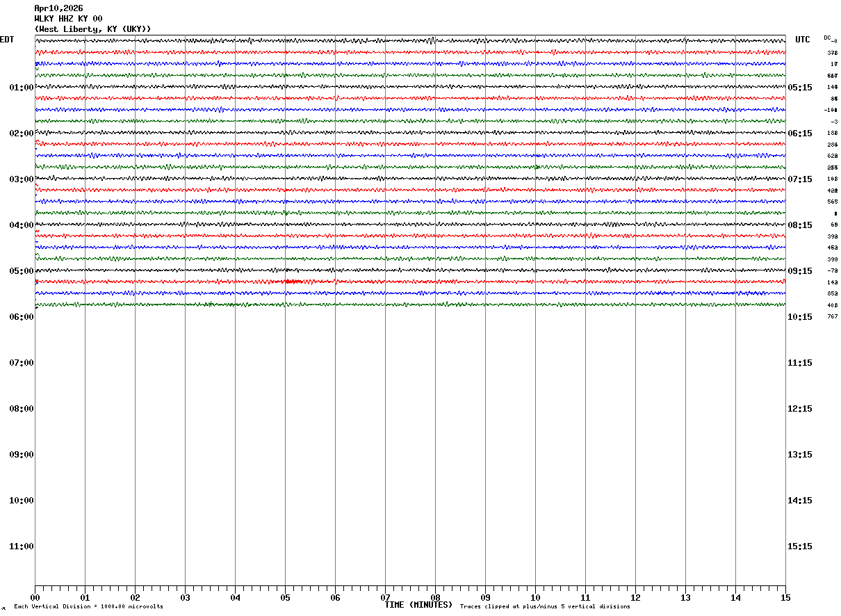The width and height of the screenshot is (841, 616).
Task: Select the EDT time label '03:00'
Action: pos(22,179)
